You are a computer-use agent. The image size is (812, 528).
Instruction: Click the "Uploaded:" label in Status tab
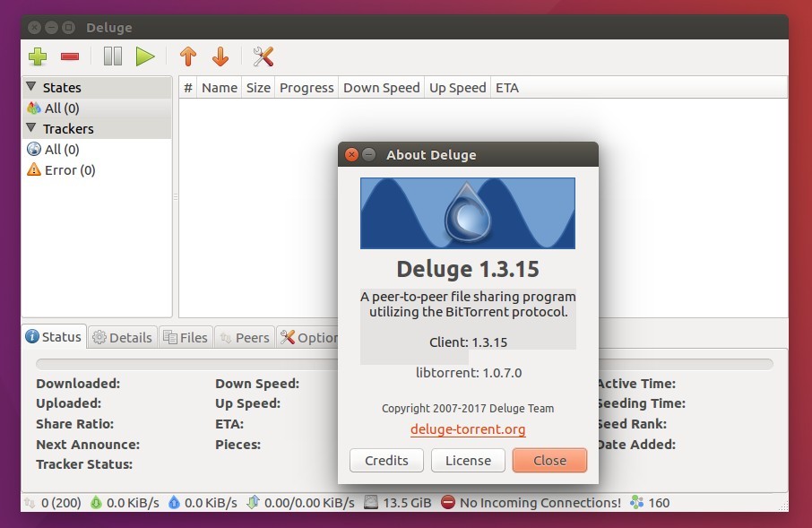pos(69,403)
